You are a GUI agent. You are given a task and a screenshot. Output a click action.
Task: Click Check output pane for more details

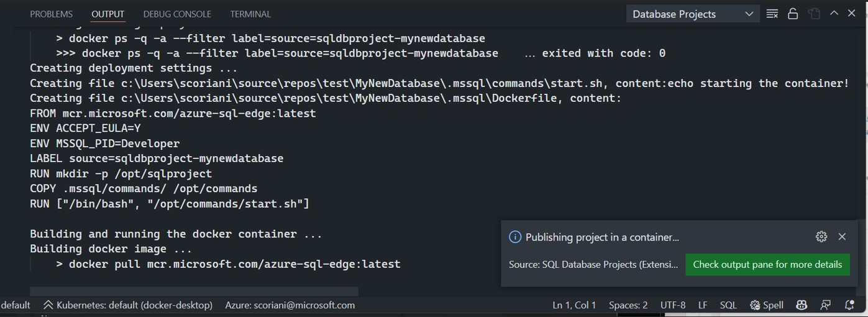click(767, 264)
